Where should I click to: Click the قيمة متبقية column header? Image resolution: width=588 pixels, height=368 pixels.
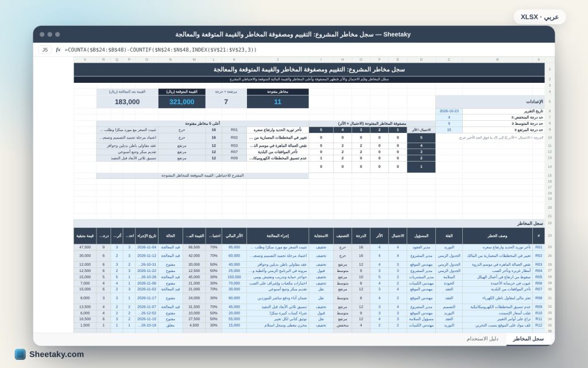85,236
